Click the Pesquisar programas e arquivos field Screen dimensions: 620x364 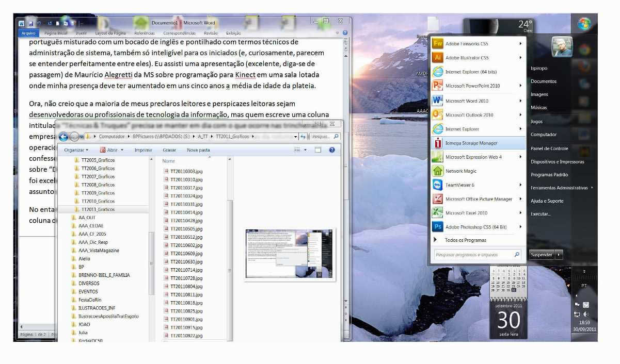(x=477, y=255)
